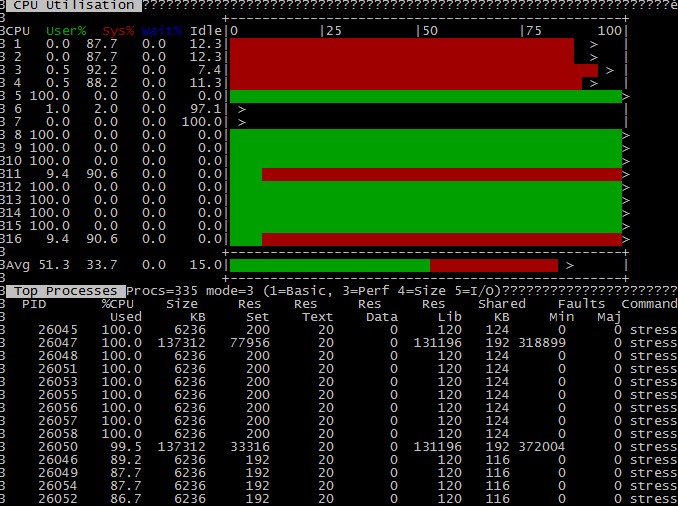Click CPU 3 idle value 7.4

pyautogui.click(x=210, y=70)
